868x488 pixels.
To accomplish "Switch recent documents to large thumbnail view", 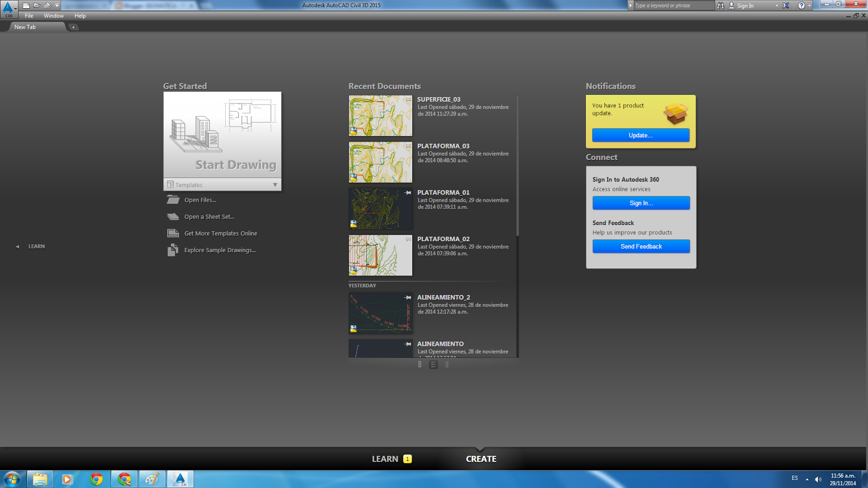I will point(420,365).
